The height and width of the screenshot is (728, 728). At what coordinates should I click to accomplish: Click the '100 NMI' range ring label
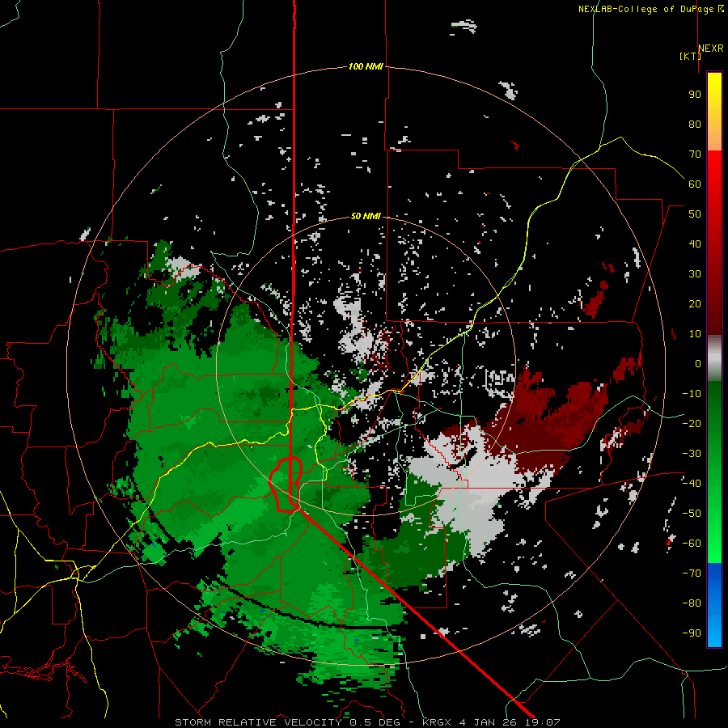[366, 67]
